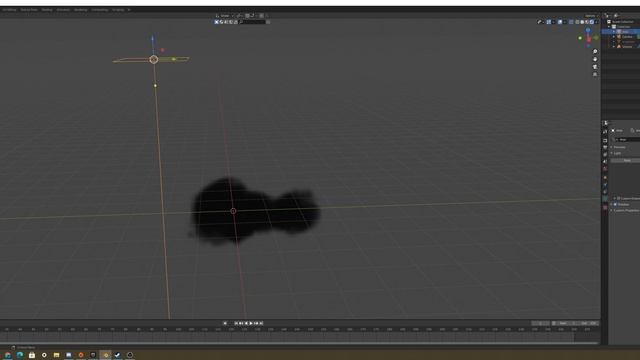Toggle auto keying record button in timeline
Viewport: 640px width, 360px height.
[x=225, y=323]
